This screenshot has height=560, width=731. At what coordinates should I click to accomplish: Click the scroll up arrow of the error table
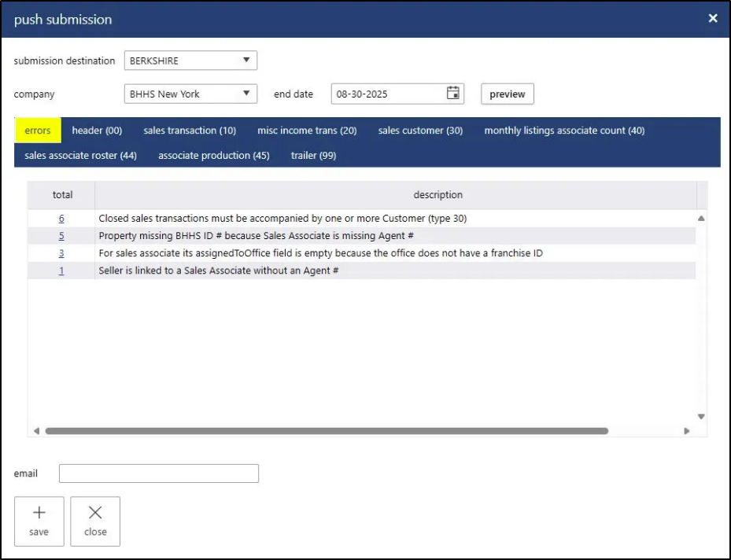click(701, 218)
